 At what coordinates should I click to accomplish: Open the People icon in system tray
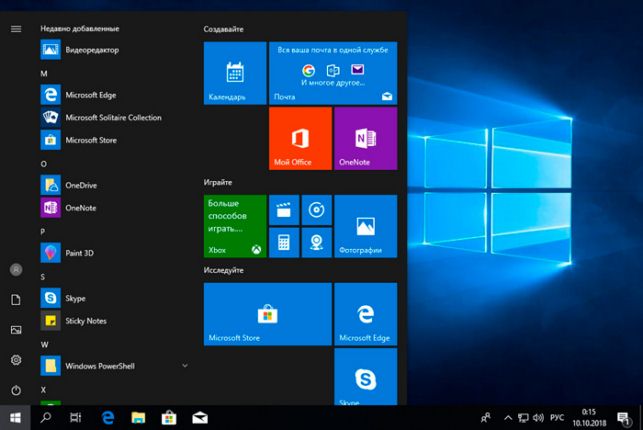[486, 418]
